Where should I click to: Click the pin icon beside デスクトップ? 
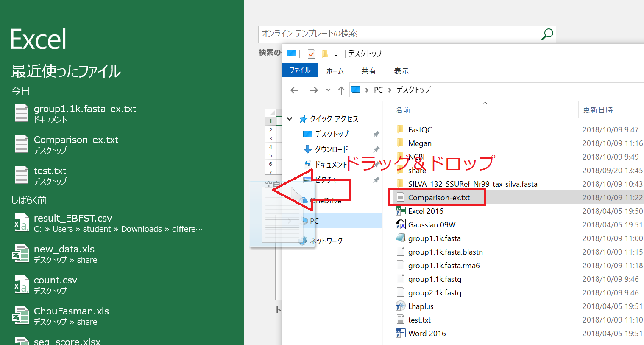(x=376, y=134)
